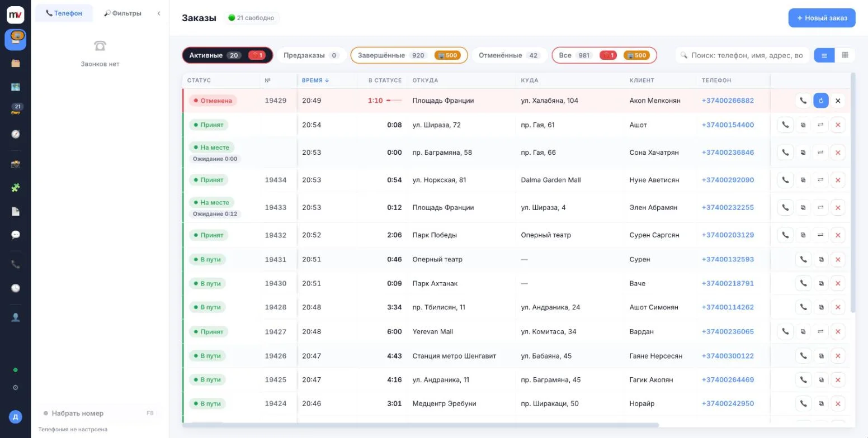The image size is (868, 438).
Task: Collapse the phone side panel with the chevron
Action: pyautogui.click(x=159, y=13)
